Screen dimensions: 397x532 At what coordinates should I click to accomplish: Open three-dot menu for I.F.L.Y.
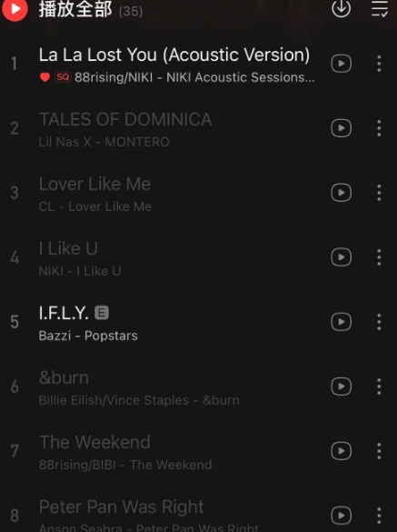[x=379, y=322]
